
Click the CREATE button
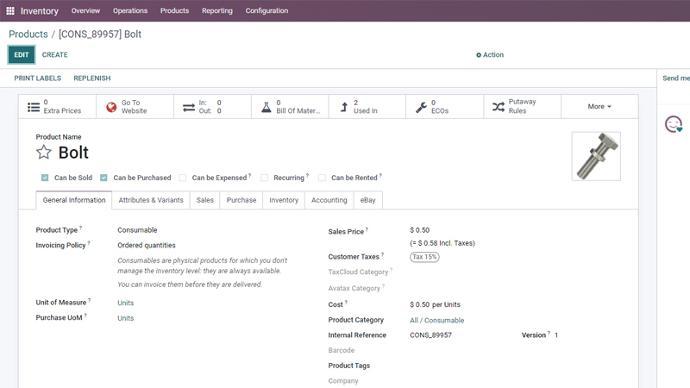coord(55,55)
